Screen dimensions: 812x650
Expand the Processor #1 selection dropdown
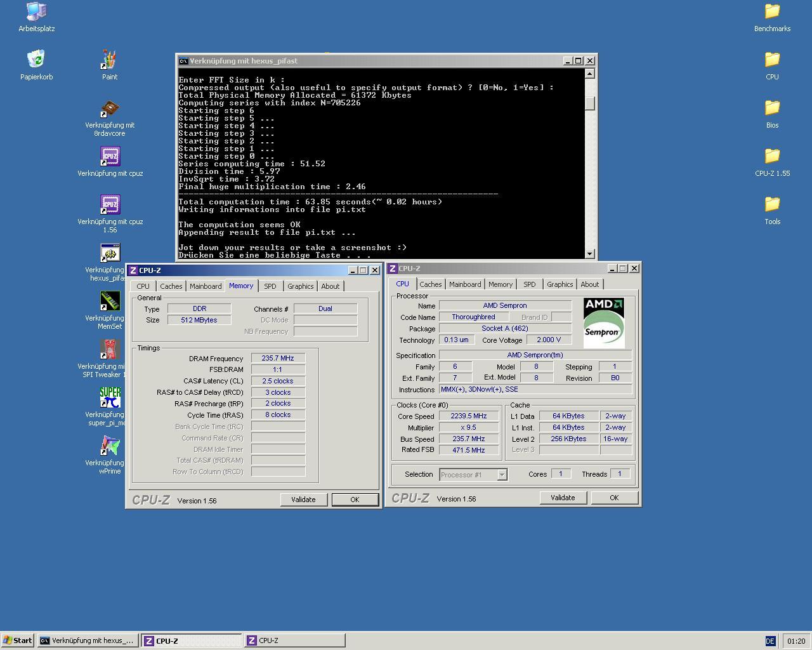pos(502,475)
